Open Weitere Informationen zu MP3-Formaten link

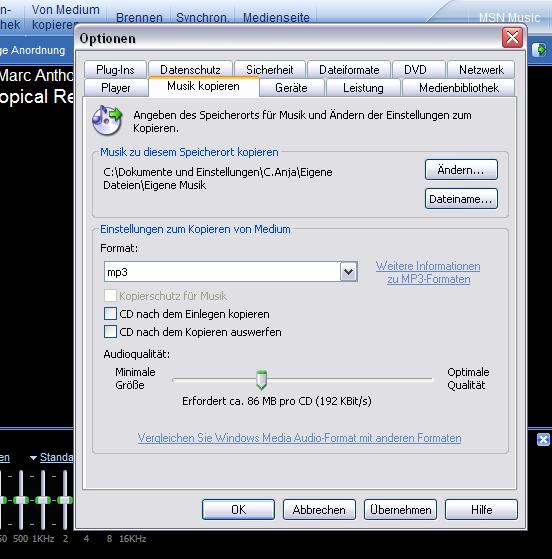(x=428, y=272)
